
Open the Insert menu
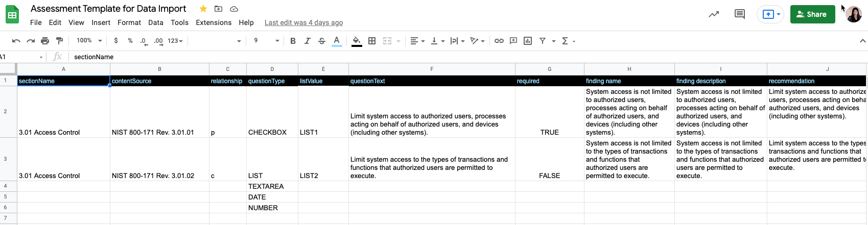pos(101,22)
